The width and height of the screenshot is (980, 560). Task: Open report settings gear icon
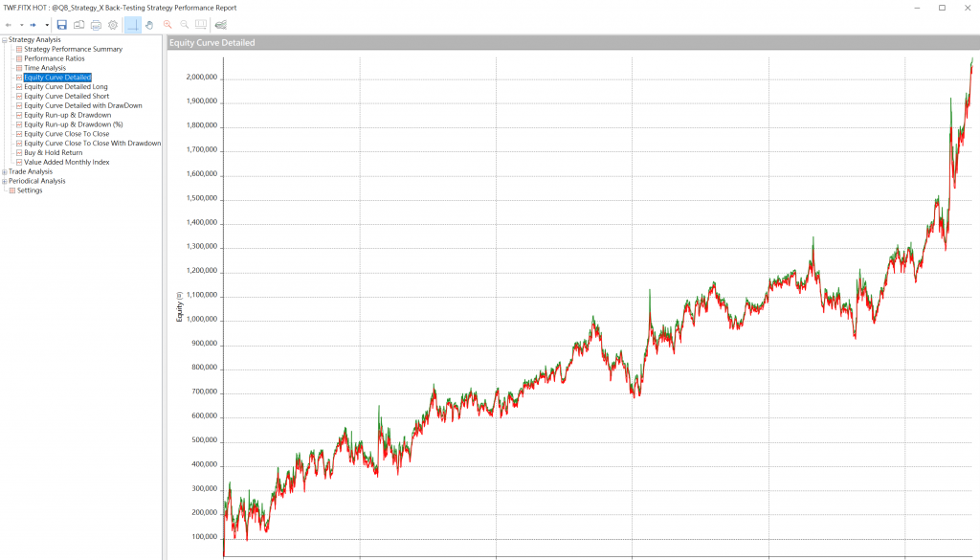coord(113,24)
